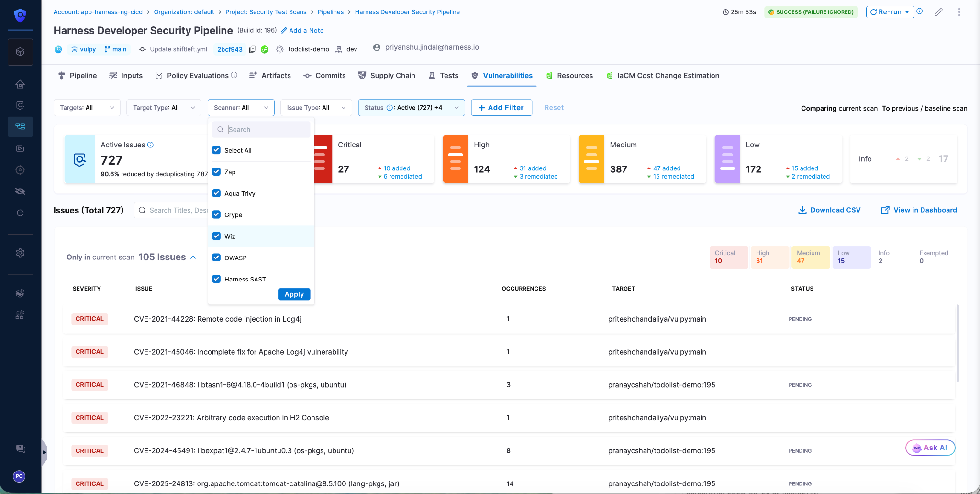980x494 pixels.
Task: Click the Add Filter button
Action: pos(501,108)
